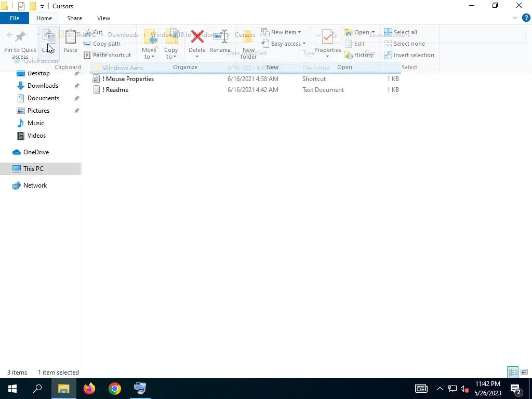Viewport: 532px width, 399px height.
Task: Expand the New item dropdown
Action: 281,32
